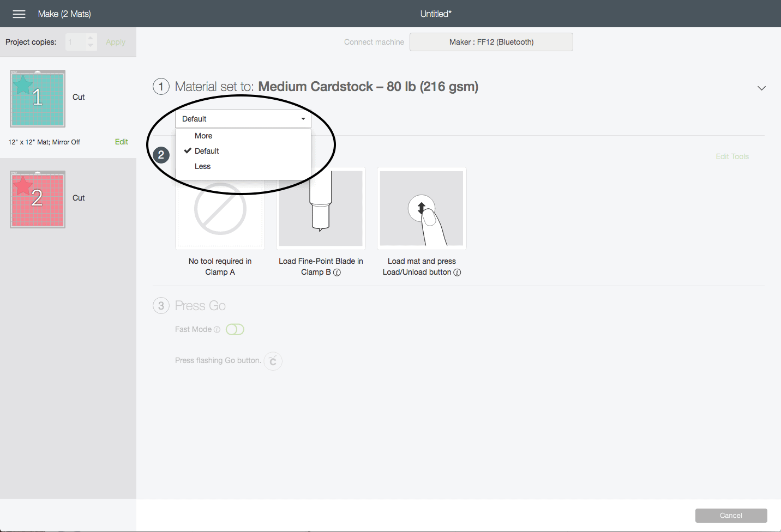
Task: Click the Cancel button
Action: pos(731,516)
